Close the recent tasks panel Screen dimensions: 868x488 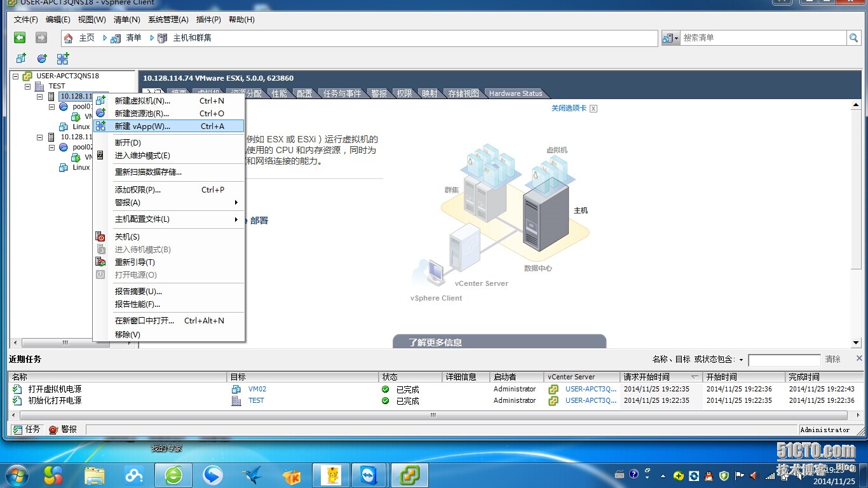click(x=859, y=358)
